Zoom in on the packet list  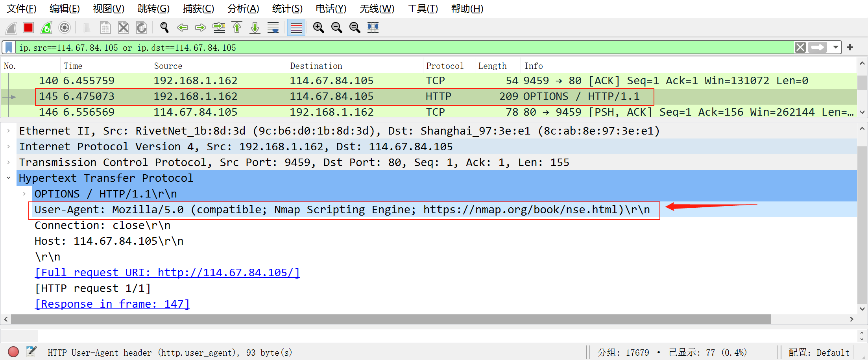318,28
